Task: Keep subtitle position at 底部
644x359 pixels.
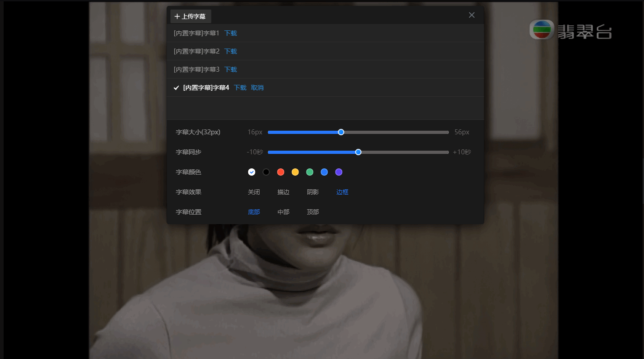Action: (x=254, y=212)
